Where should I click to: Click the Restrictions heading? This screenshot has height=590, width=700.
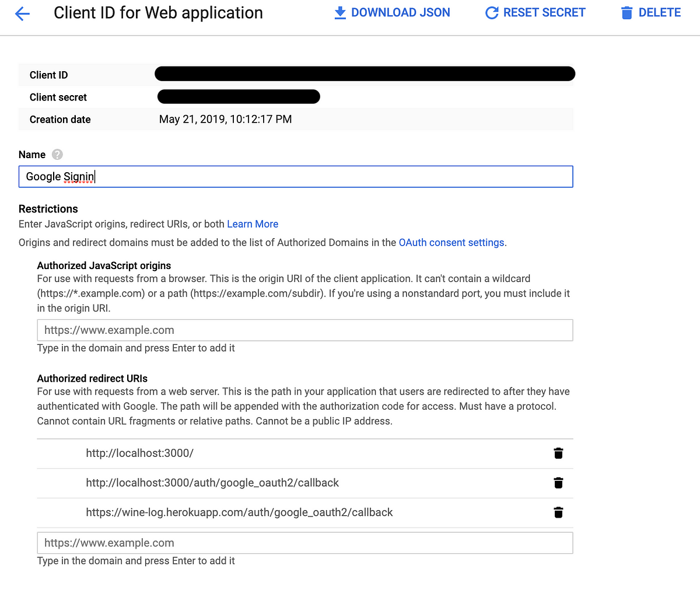click(x=48, y=209)
